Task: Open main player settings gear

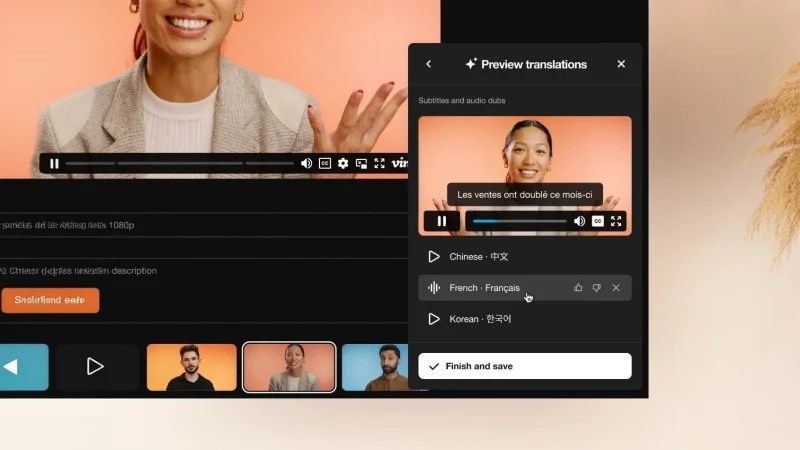Action: (x=343, y=163)
